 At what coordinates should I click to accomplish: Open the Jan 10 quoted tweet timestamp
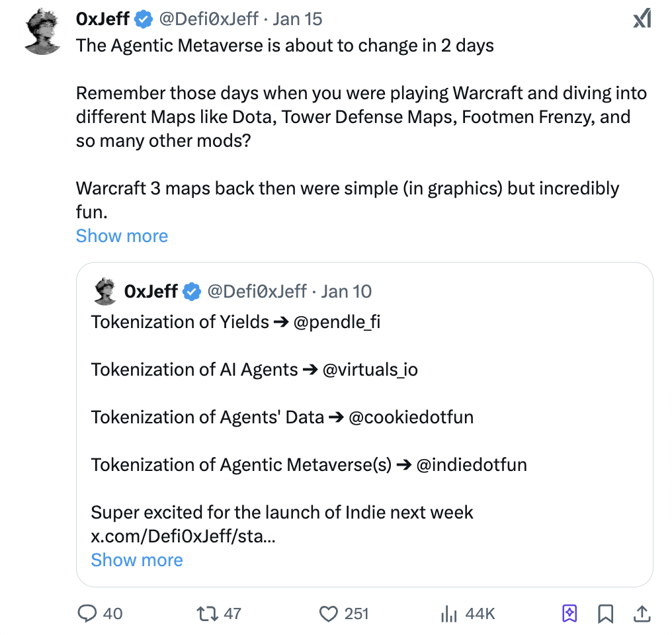[347, 291]
